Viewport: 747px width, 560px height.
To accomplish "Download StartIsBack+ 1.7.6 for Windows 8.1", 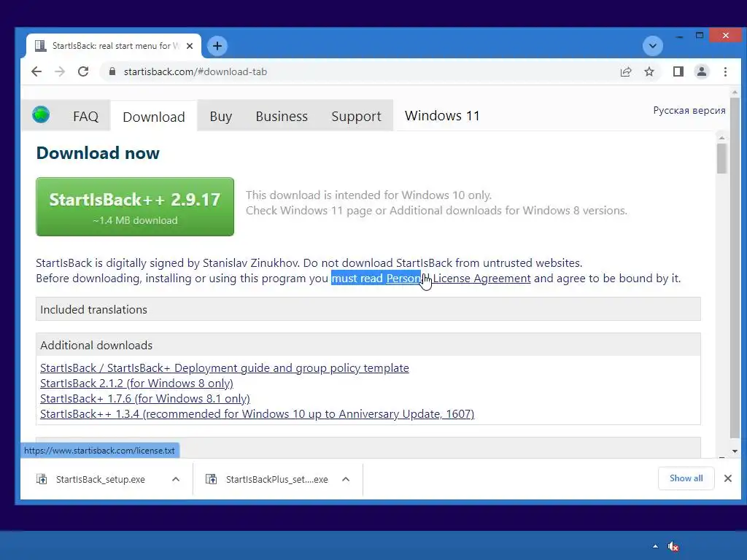I will [x=145, y=399].
